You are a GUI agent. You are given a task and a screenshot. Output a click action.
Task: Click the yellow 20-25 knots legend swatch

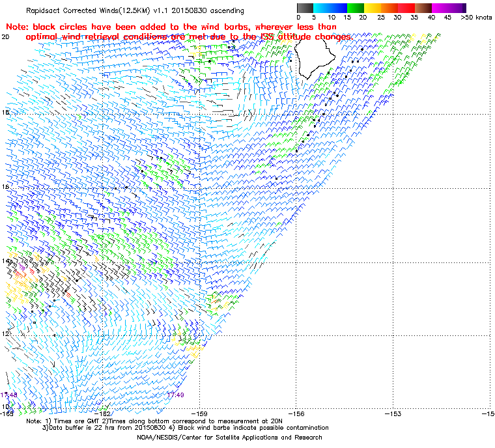[x=373, y=8]
